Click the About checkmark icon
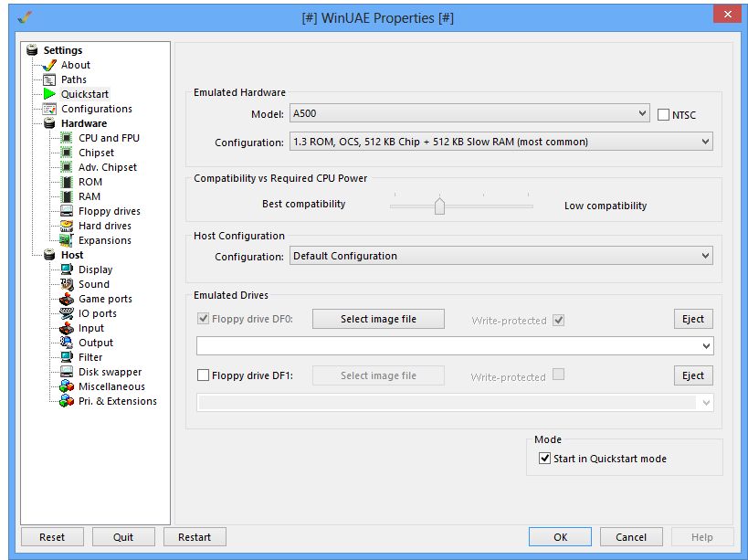The image size is (748, 560). pyautogui.click(x=49, y=65)
